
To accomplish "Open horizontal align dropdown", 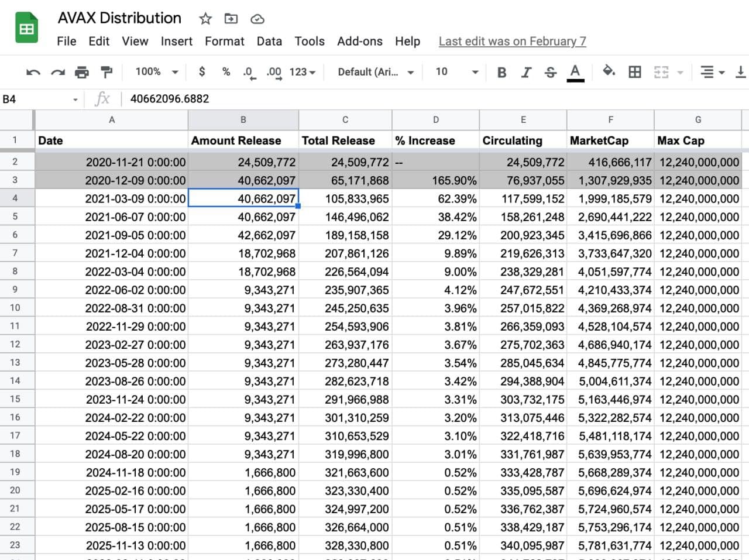I will tap(713, 72).
